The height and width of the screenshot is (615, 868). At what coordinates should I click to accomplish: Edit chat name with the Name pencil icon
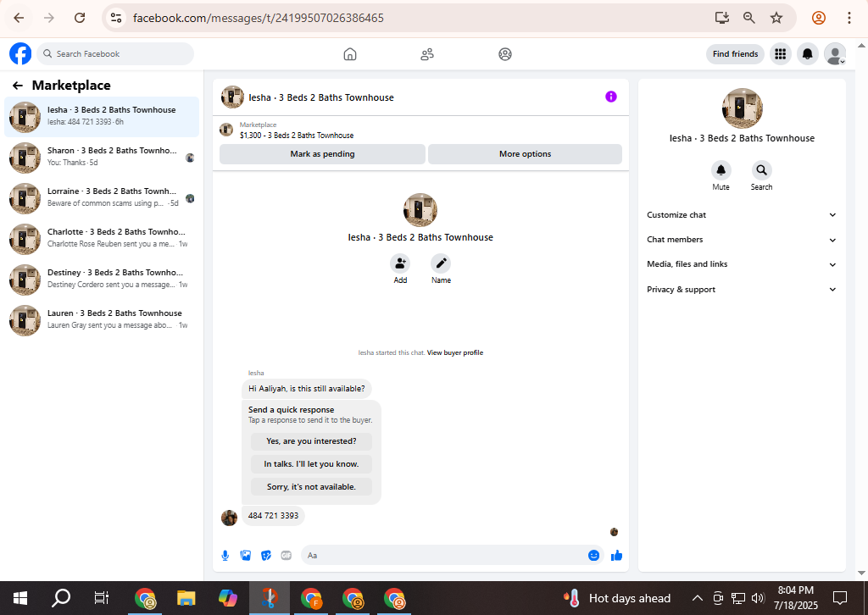(441, 263)
